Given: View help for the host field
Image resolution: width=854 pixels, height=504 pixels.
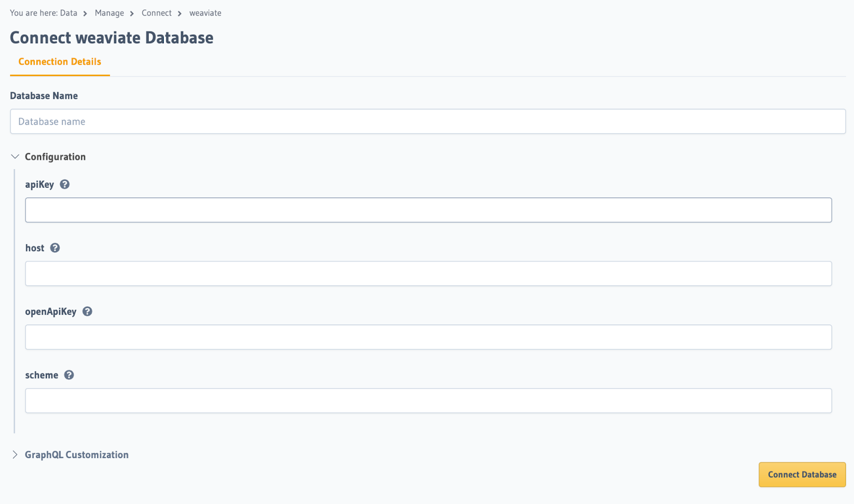Looking at the screenshot, I should [x=56, y=247].
